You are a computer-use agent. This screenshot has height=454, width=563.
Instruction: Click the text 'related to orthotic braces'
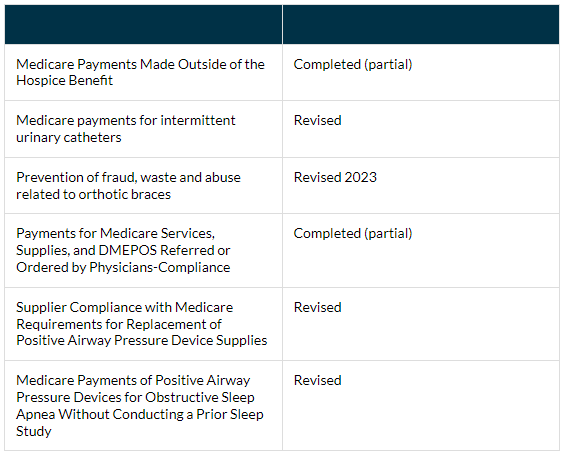(93, 194)
